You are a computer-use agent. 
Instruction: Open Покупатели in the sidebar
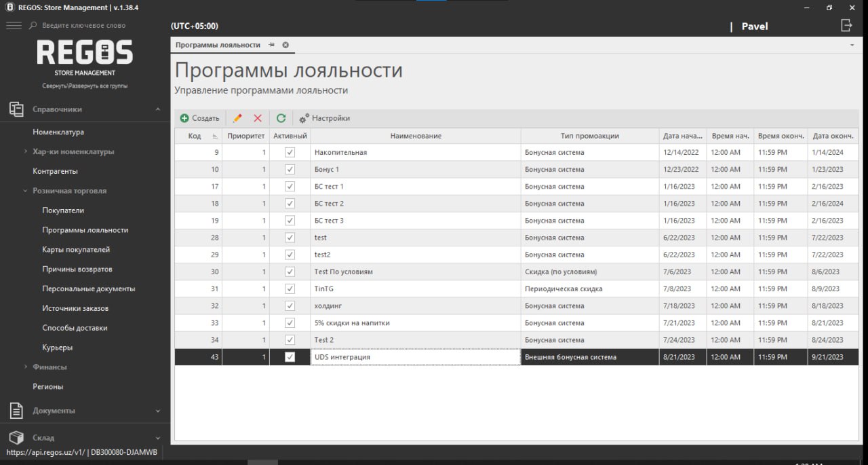tap(63, 210)
